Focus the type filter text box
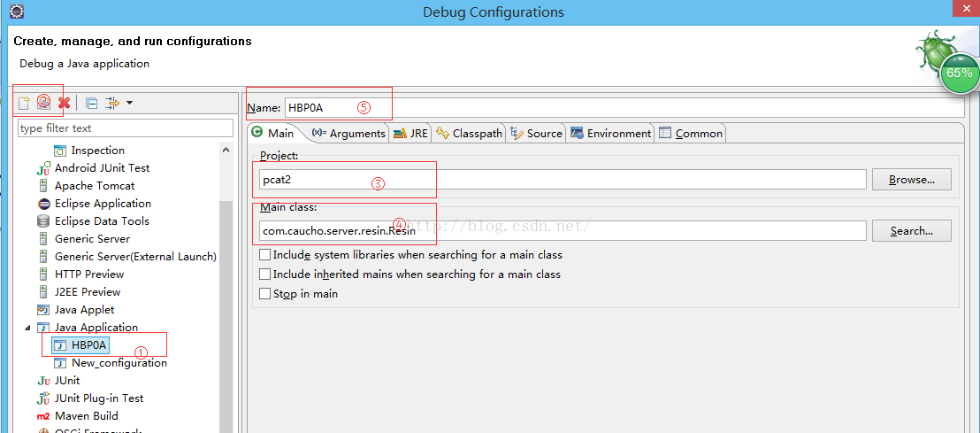 (x=124, y=128)
